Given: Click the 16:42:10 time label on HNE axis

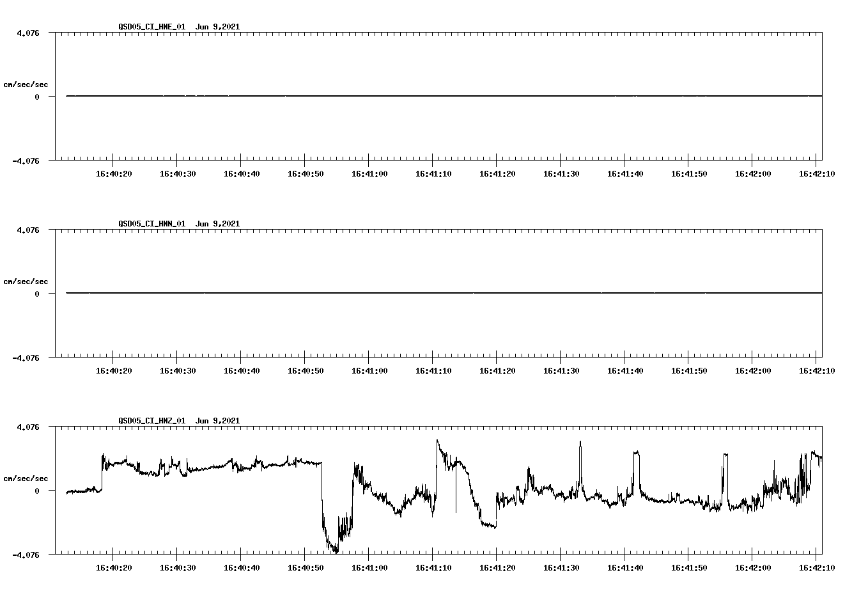Looking at the screenshot, I should 817,174.
